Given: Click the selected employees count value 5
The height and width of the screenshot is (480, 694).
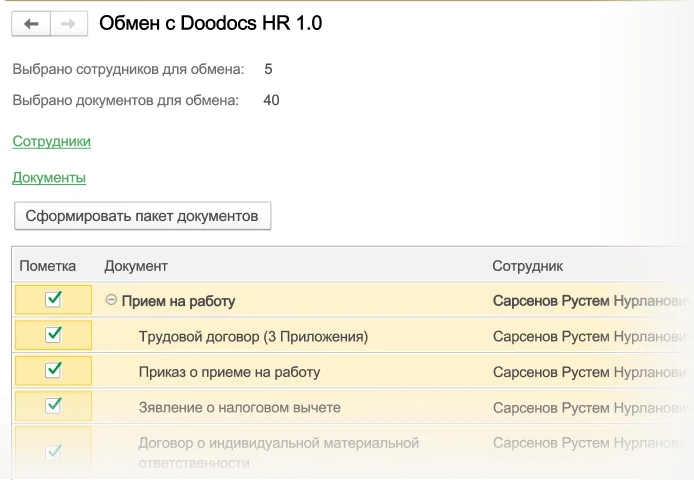Looking at the screenshot, I should coord(268,69).
